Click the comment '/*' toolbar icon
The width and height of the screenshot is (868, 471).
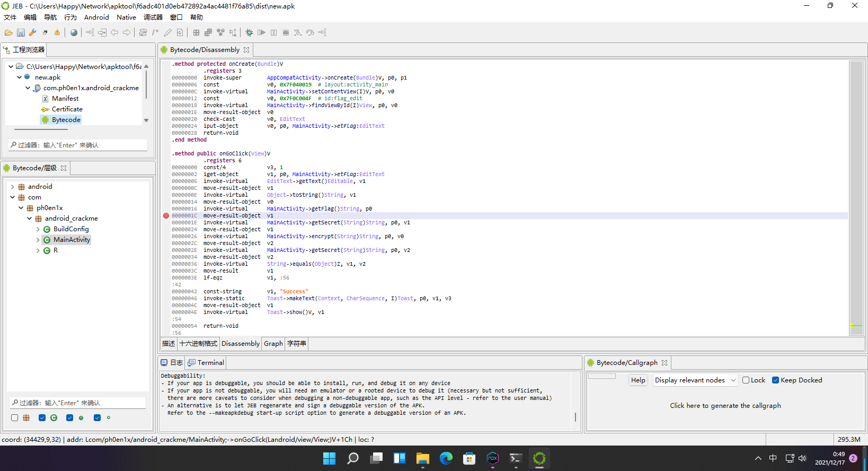pyautogui.click(x=155, y=32)
